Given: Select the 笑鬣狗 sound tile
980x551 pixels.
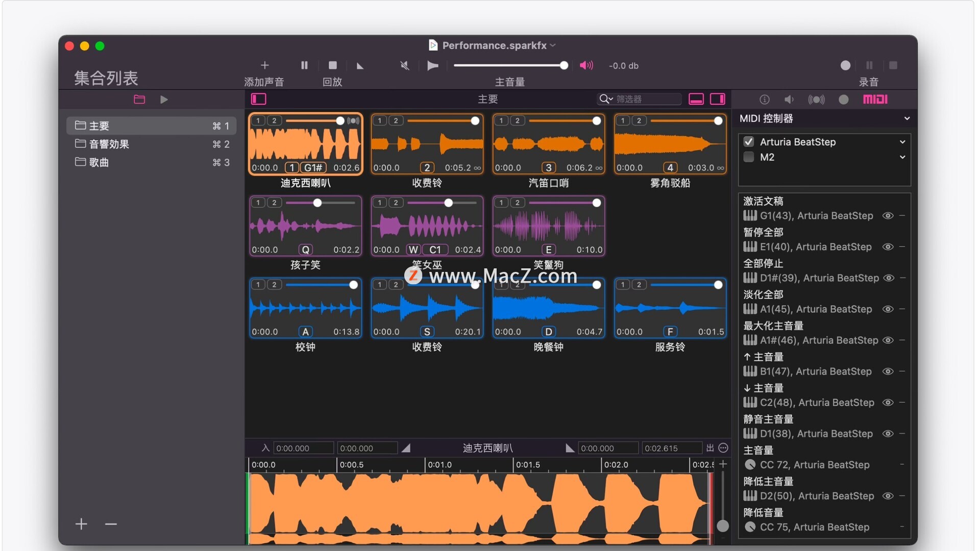Looking at the screenshot, I should coord(548,227).
